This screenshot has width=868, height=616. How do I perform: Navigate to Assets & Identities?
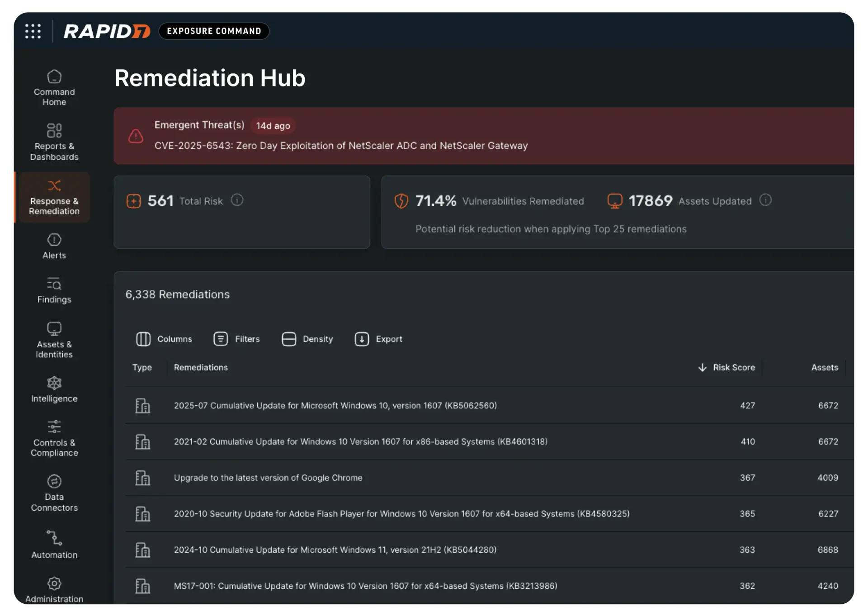(x=54, y=340)
